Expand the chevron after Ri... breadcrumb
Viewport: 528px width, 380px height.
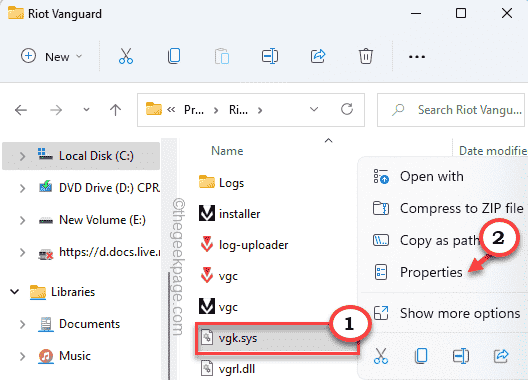260,110
